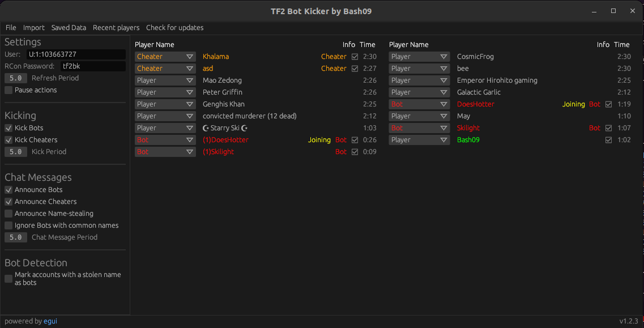Image resolution: width=644 pixels, height=328 pixels.
Task: Click the Chat Message Period value box
Action: point(16,237)
